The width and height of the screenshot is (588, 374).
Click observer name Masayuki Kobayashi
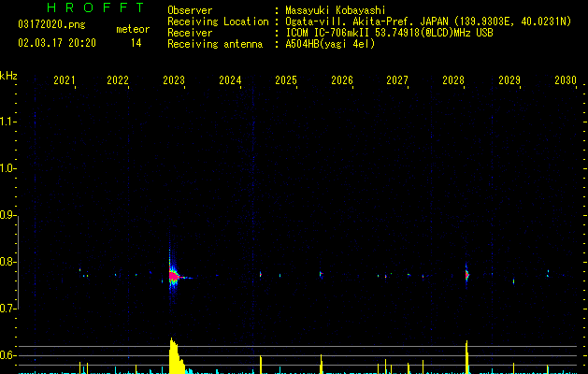(x=336, y=10)
